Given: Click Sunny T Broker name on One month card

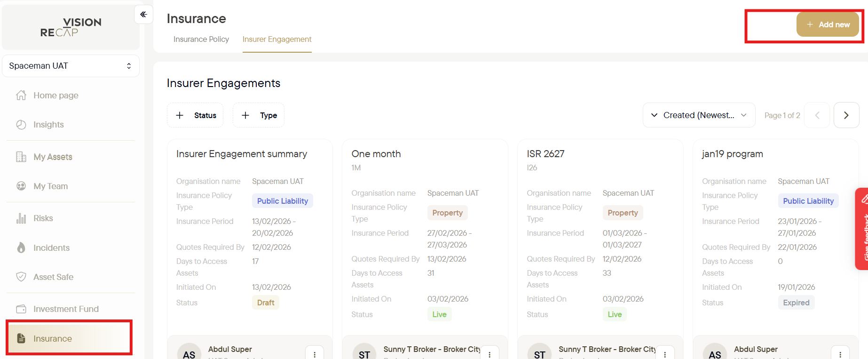Looking at the screenshot, I should tap(432, 349).
